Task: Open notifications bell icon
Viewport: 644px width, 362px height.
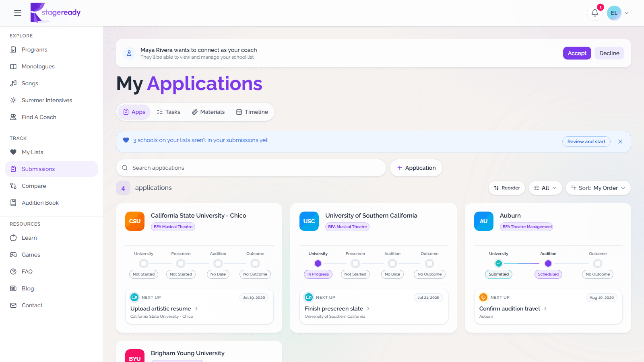Action: tap(595, 13)
